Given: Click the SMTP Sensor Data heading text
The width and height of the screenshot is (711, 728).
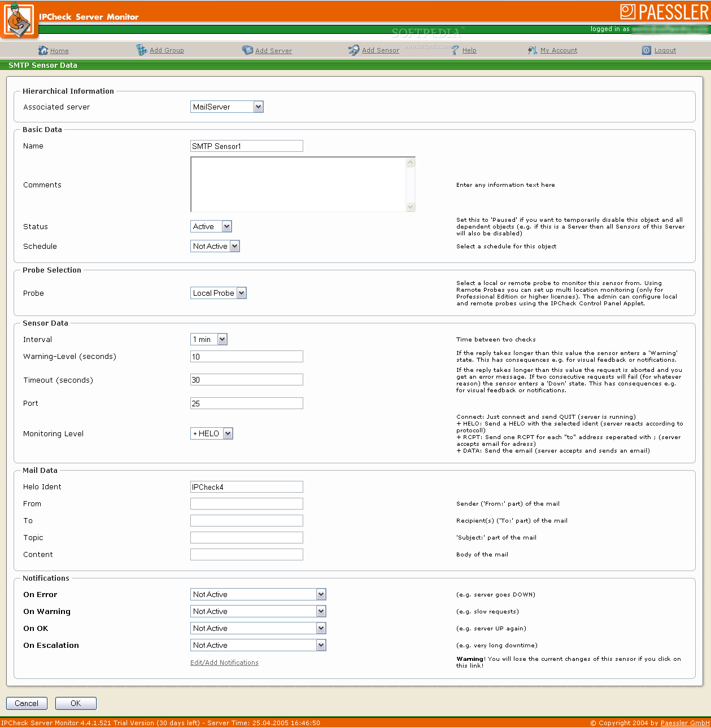Looking at the screenshot, I should point(43,65).
